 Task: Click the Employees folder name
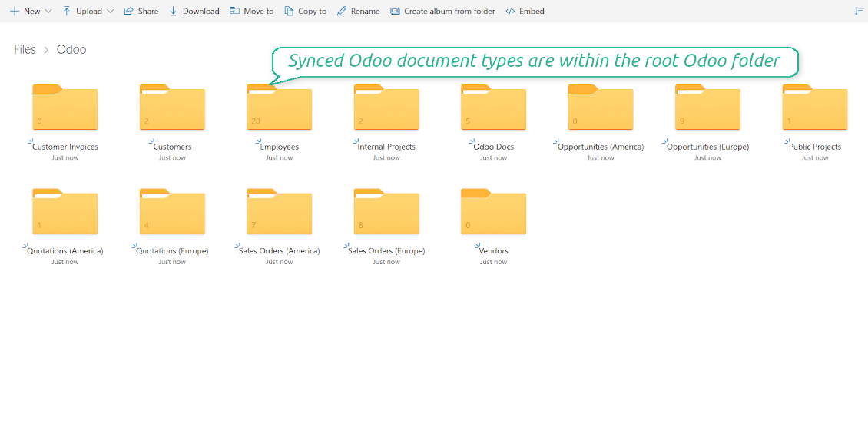[x=280, y=147]
